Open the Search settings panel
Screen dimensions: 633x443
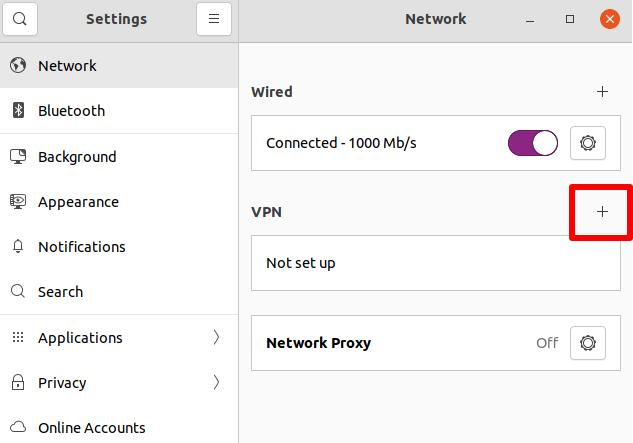[x=60, y=292]
